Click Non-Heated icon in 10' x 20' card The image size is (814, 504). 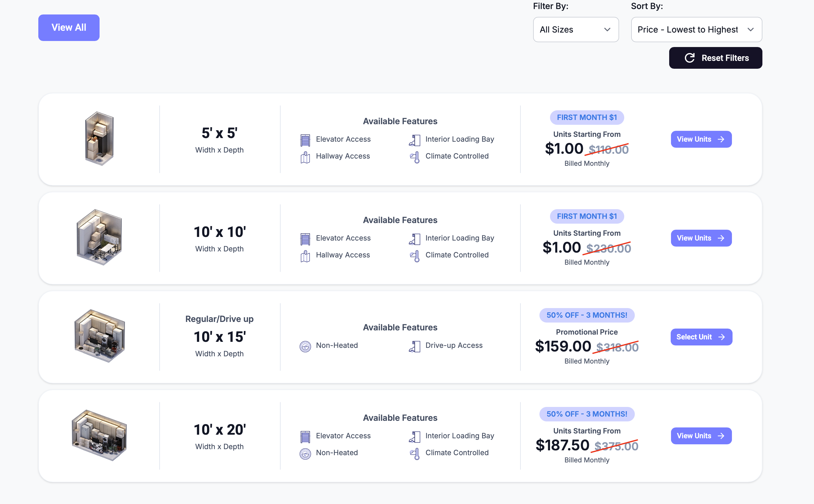click(305, 454)
